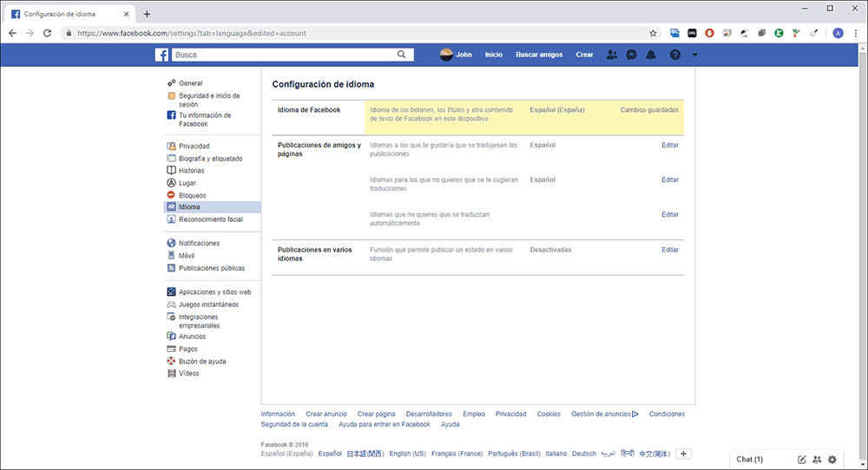
Task: Edit languages you don't want translation suggestions for
Action: point(670,180)
